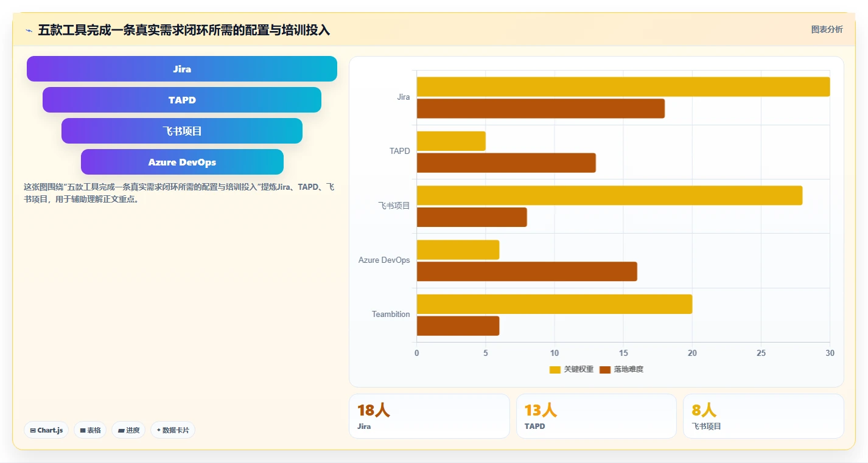
Task: Click the 数据卡片 tag
Action: click(x=173, y=430)
